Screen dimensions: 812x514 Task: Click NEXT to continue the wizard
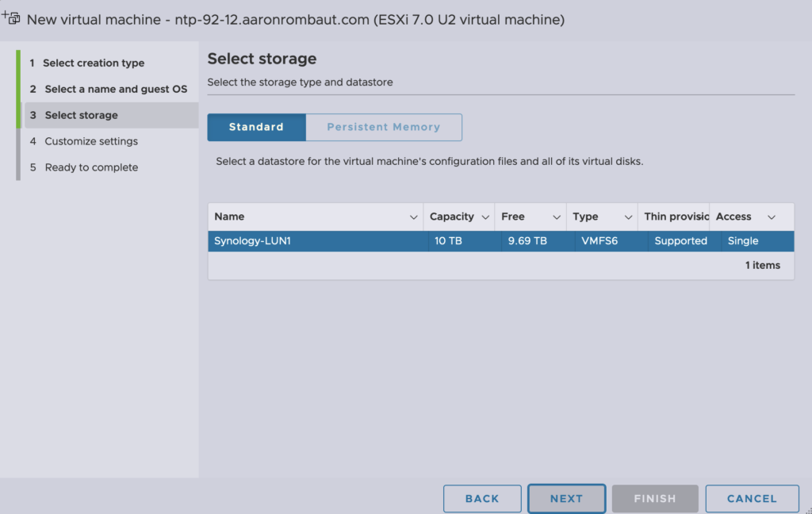[566, 499]
